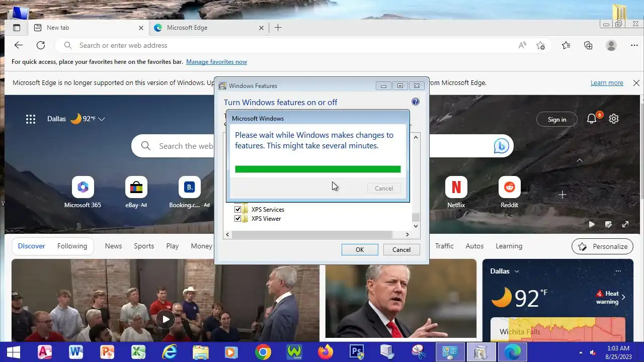Open Windows Features help question icon
The image size is (644, 362).
[x=416, y=102]
